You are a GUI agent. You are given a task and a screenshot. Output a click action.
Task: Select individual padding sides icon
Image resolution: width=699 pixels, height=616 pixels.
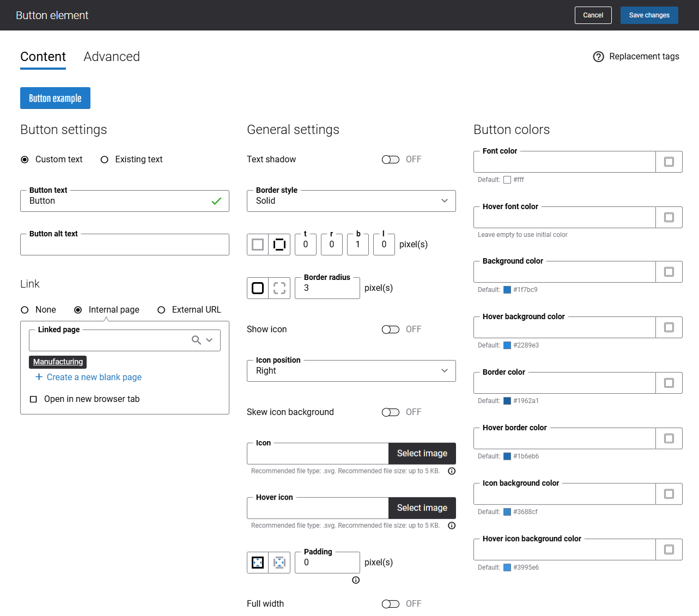(x=279, y=563)
